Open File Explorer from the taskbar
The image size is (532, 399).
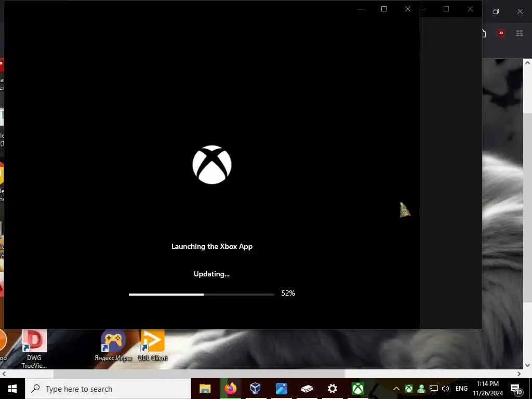click(x=205, y=389)
